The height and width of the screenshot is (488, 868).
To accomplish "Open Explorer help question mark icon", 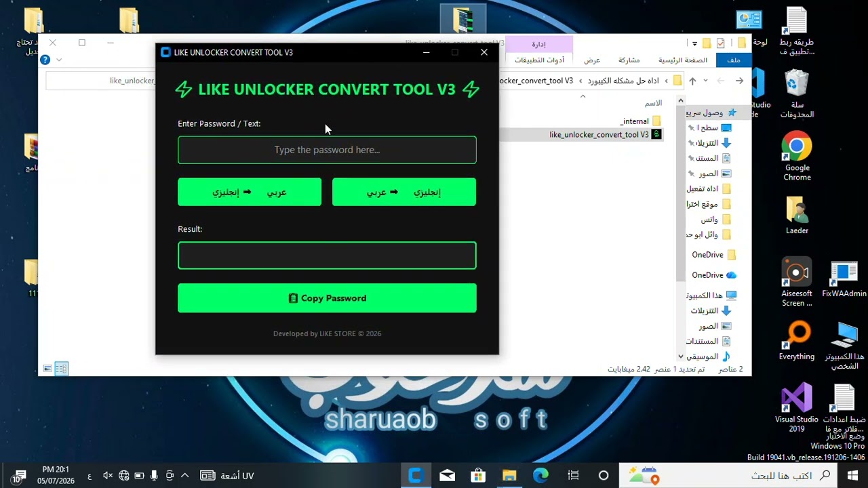I will click(45, 60).
